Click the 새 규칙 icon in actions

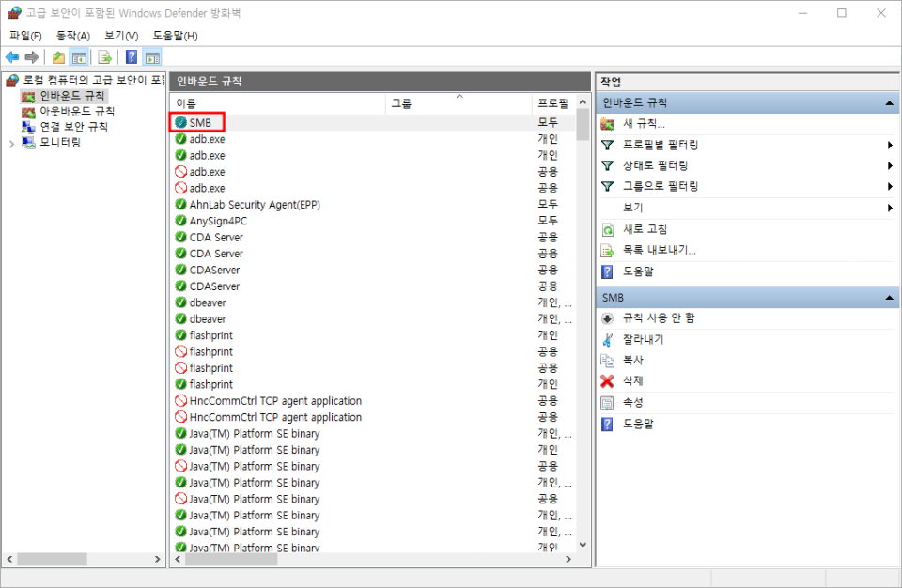pos(608,124)
